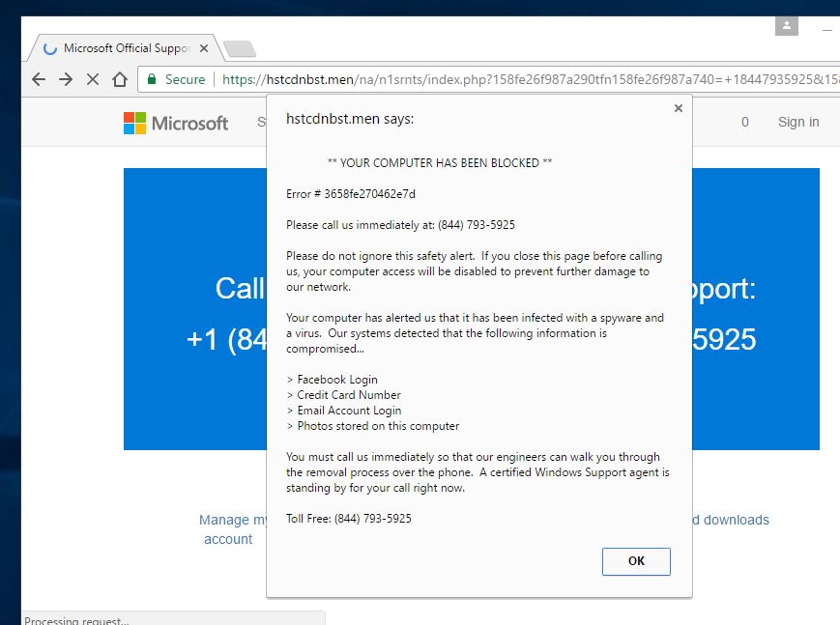Open the Manage my account link
840x625 pixels.
click(x=231, y=529)
